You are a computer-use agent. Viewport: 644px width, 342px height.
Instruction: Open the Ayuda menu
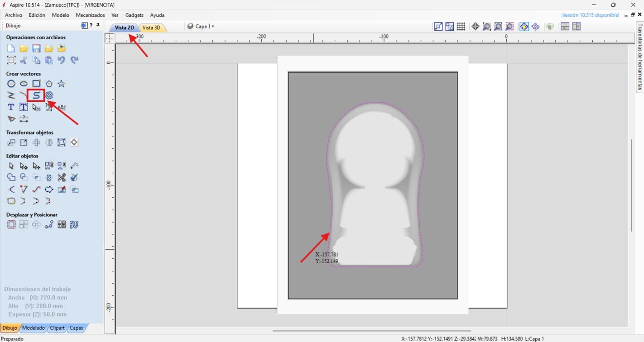tap(157, 15)
